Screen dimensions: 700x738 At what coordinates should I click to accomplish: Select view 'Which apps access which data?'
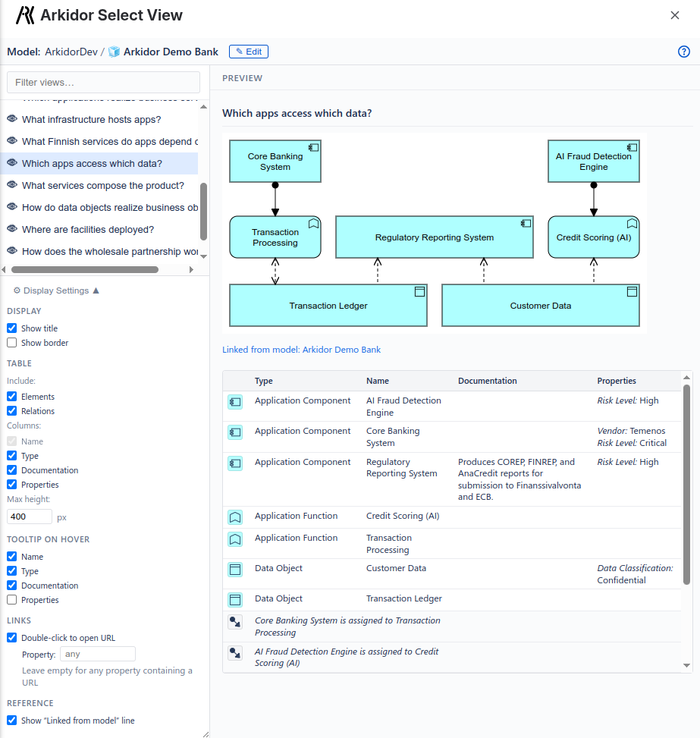99,163
